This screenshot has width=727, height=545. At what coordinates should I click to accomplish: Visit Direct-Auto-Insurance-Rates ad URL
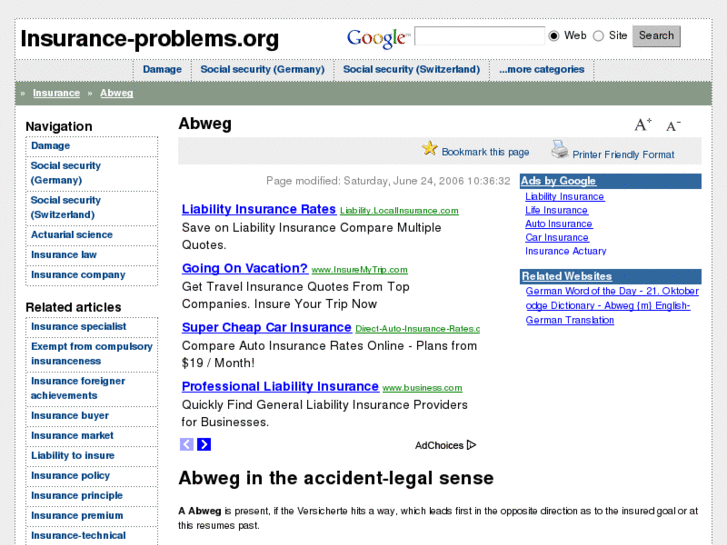418,329
